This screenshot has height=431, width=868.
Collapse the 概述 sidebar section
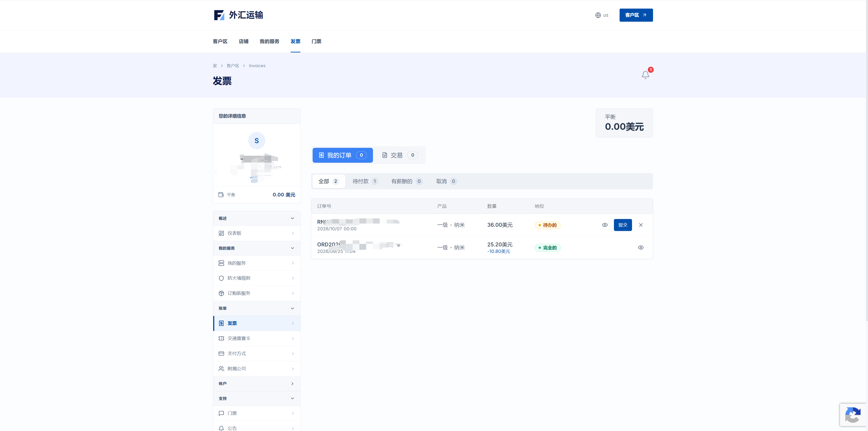[x=257, y=218]
